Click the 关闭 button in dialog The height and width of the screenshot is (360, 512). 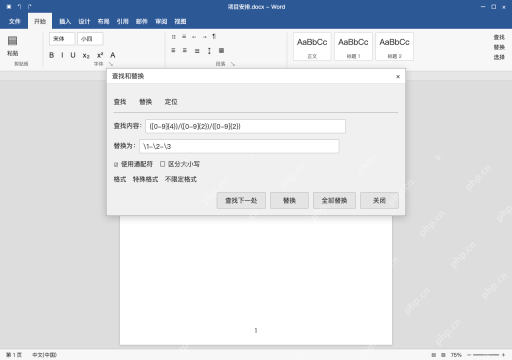[379, 200]
